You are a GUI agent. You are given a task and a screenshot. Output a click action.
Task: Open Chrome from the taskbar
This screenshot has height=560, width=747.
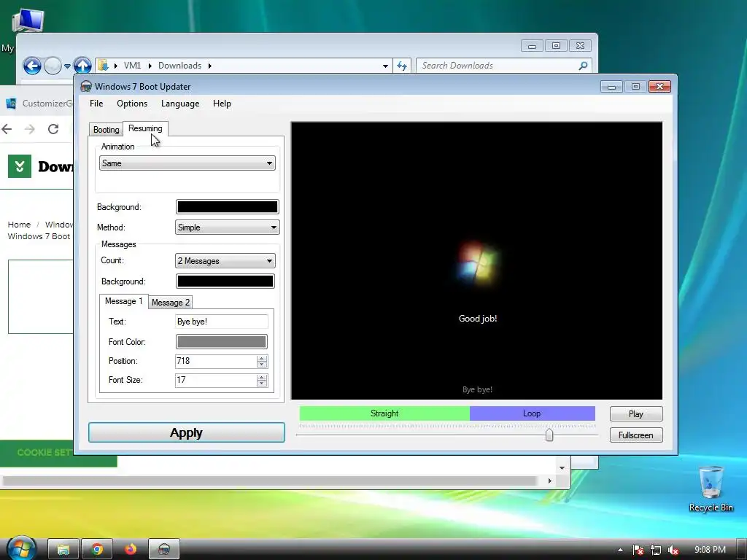(x=97, y=550)
